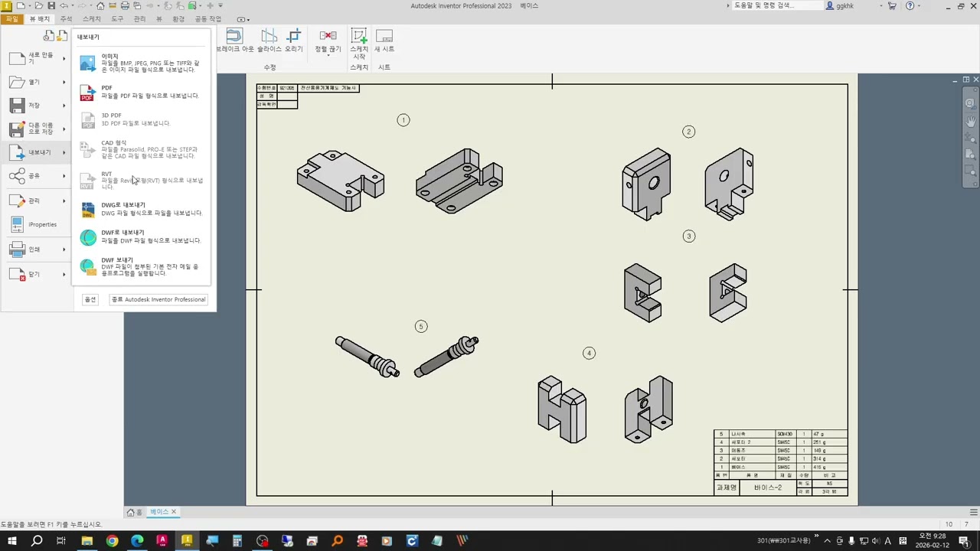
Task: Select 내보내기 in the file menu
Action: point(36,152)
